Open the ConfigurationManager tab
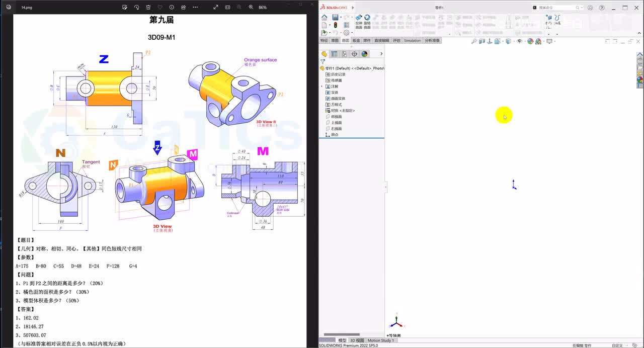 (344, 54)
